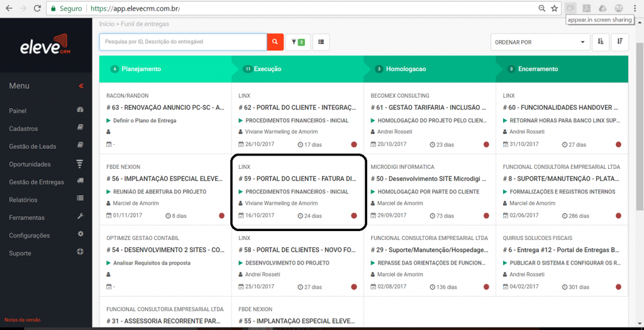Click the ascending sort icon
The image size is (644, 330).
coord(601,42)
